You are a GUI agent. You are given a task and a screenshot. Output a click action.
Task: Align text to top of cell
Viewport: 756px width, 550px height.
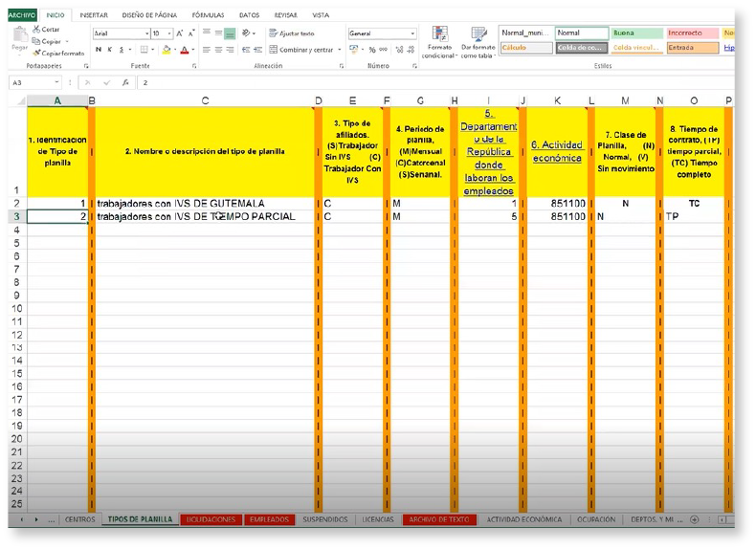207,33
